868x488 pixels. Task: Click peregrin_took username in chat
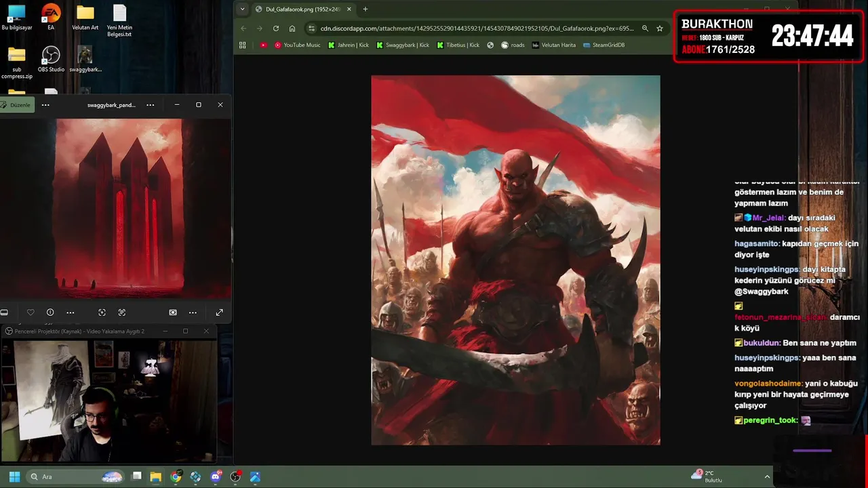[x=770, y=420]
